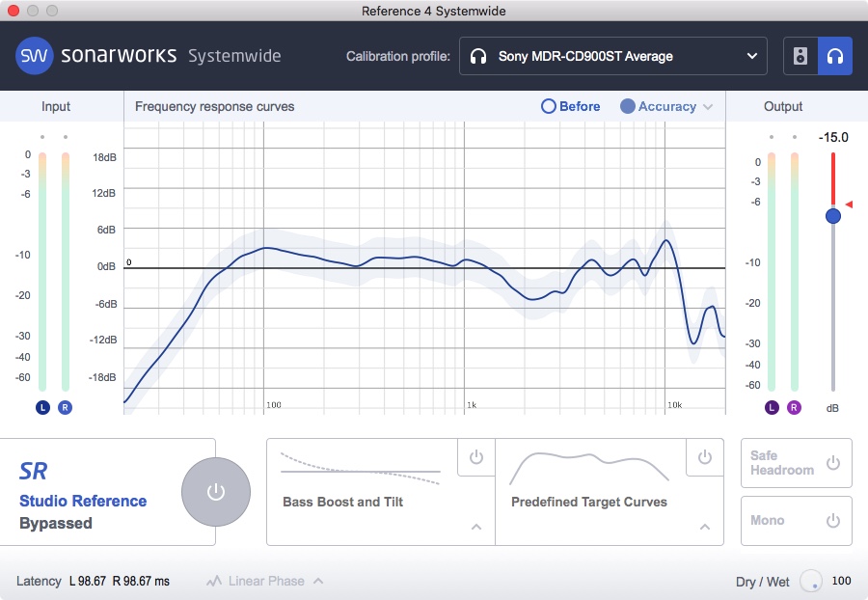Click the Latency L 98.67 readout
This screenshot has height=600, width=868.
88,581
